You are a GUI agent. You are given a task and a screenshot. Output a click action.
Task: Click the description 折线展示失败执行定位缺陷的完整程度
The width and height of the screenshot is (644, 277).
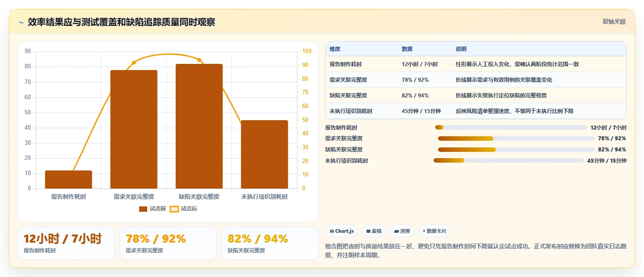(501, 96)
